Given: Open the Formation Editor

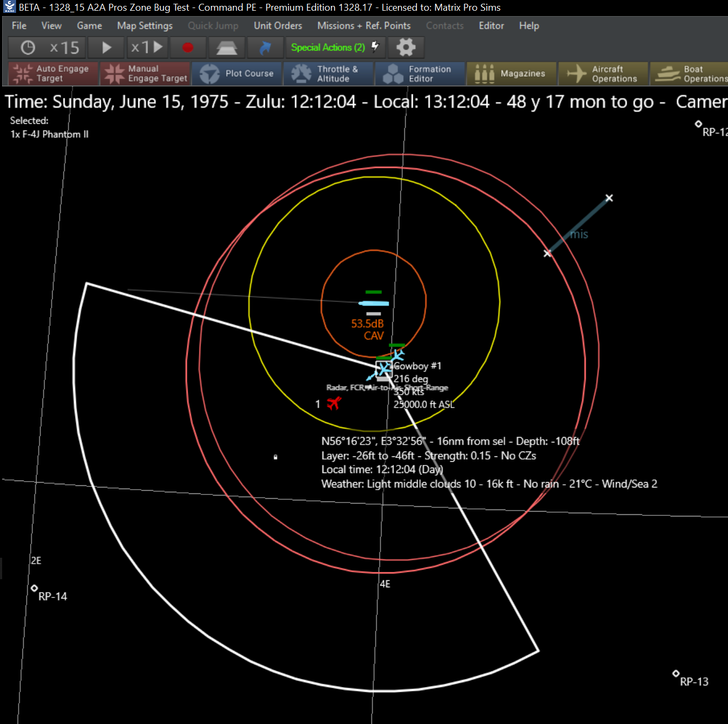Looking at the screenshot, I should (x=420, y=73).
